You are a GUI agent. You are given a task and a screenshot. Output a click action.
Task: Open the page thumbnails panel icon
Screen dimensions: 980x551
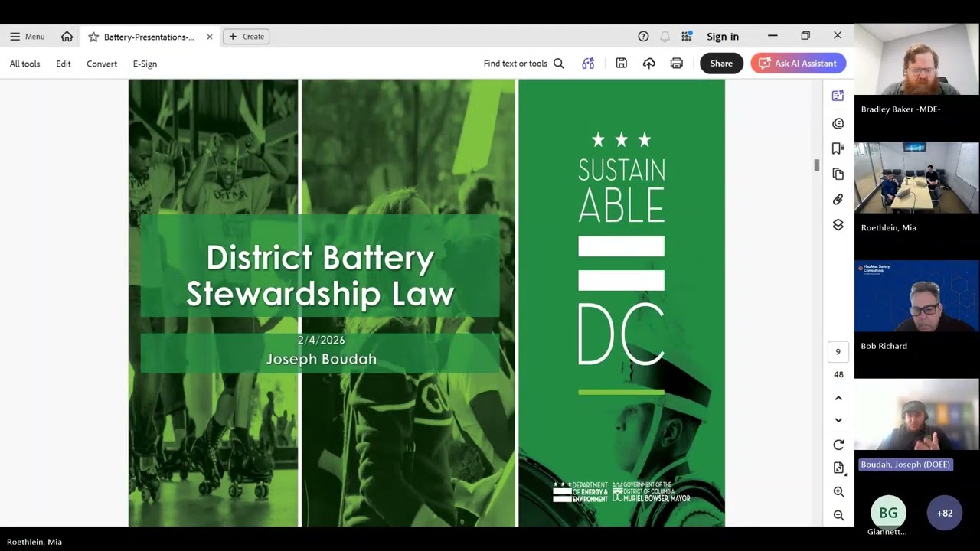[838, 174]
